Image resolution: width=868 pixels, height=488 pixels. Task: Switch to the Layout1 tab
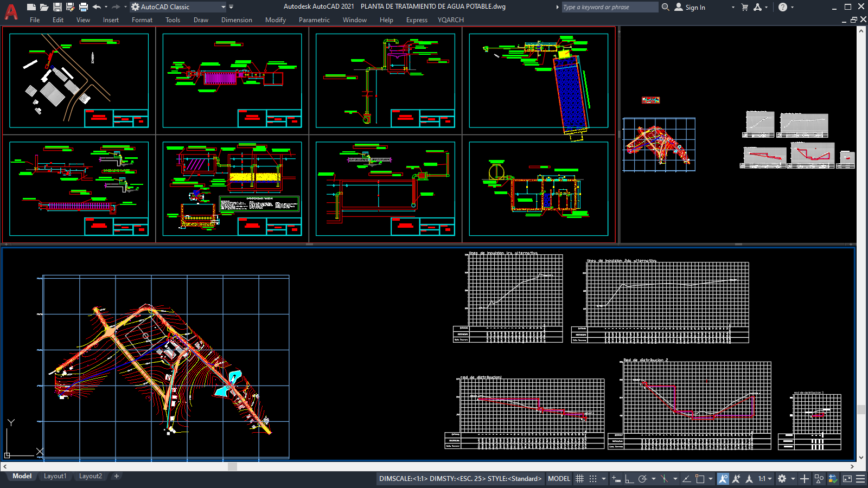pos(55,476)
